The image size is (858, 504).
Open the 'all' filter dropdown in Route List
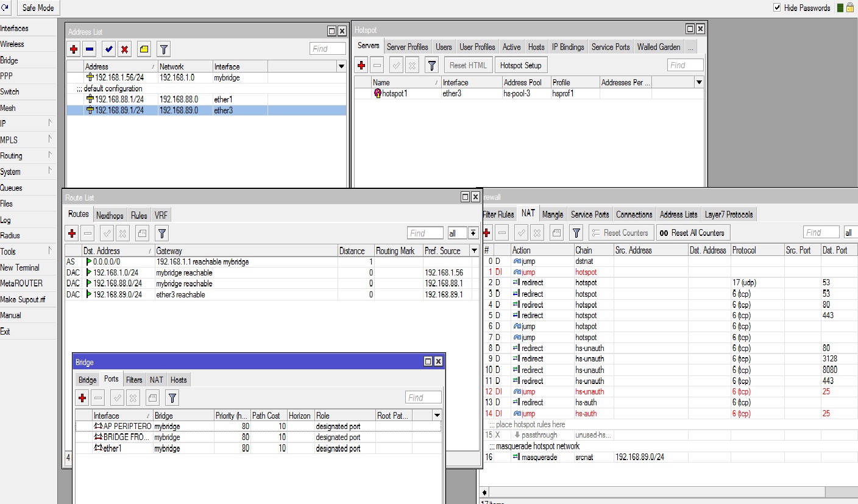[473, 233]
